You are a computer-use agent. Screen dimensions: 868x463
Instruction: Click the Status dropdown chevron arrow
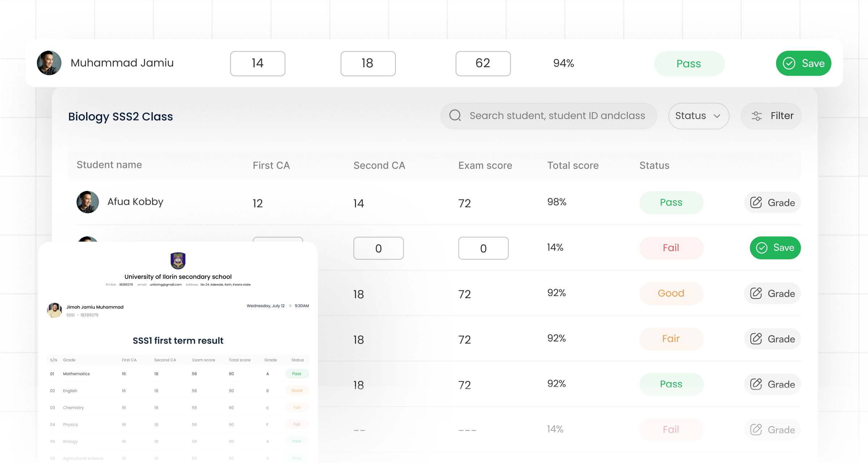click(717, 116)
